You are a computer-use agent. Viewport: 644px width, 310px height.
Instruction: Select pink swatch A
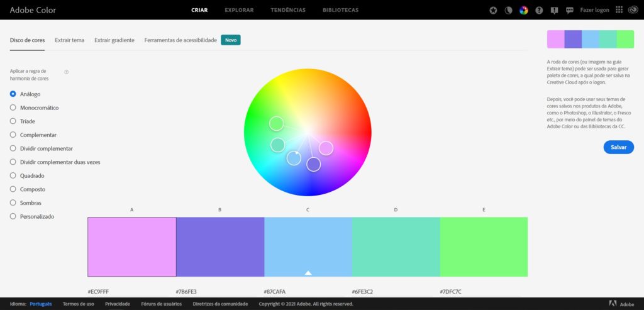click(132, 246)
